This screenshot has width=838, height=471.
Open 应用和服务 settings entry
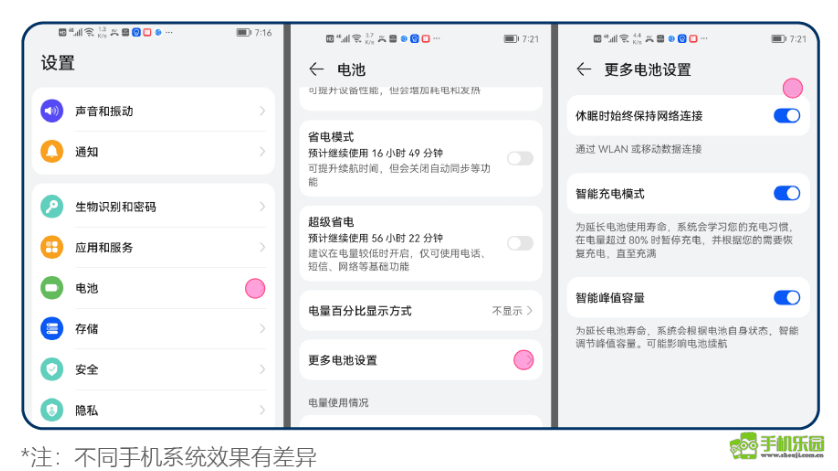[153, 248]
